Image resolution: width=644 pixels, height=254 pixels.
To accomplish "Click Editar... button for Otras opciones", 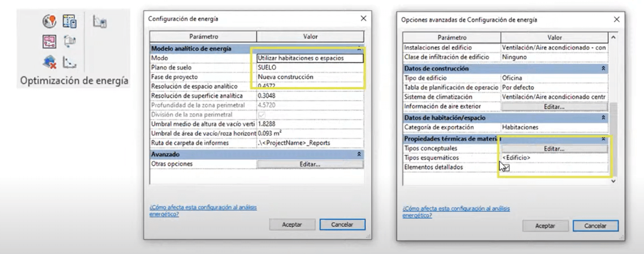I will (x=309, y=164).
